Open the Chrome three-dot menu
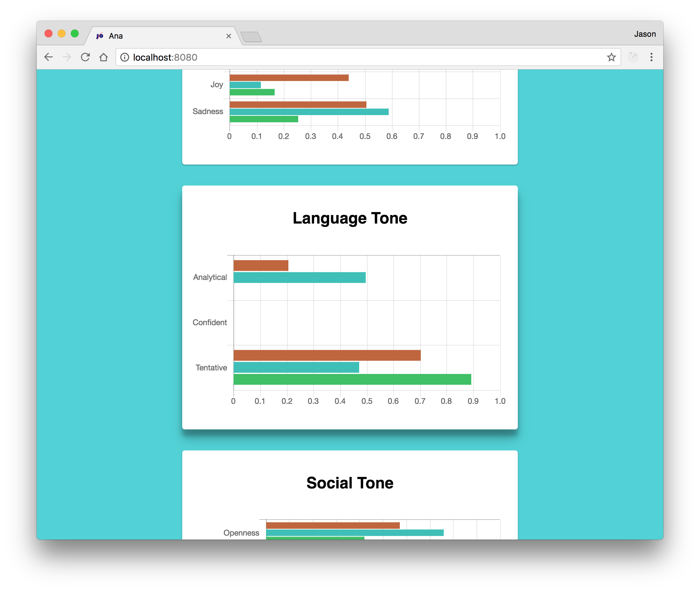Image resolution: width=700 pixels, height=592 pixels. point(651,57)
